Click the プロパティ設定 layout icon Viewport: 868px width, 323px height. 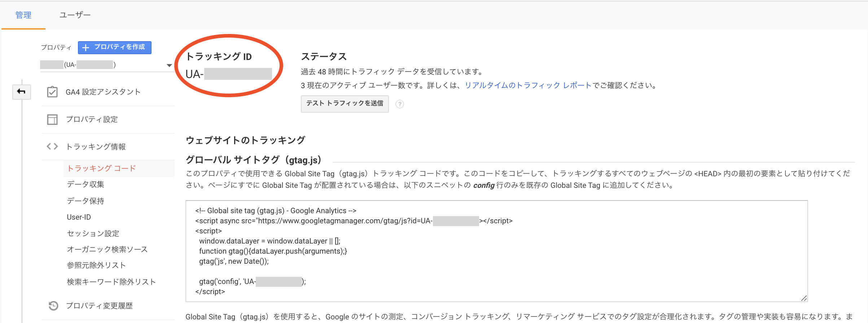pos(52,120)
